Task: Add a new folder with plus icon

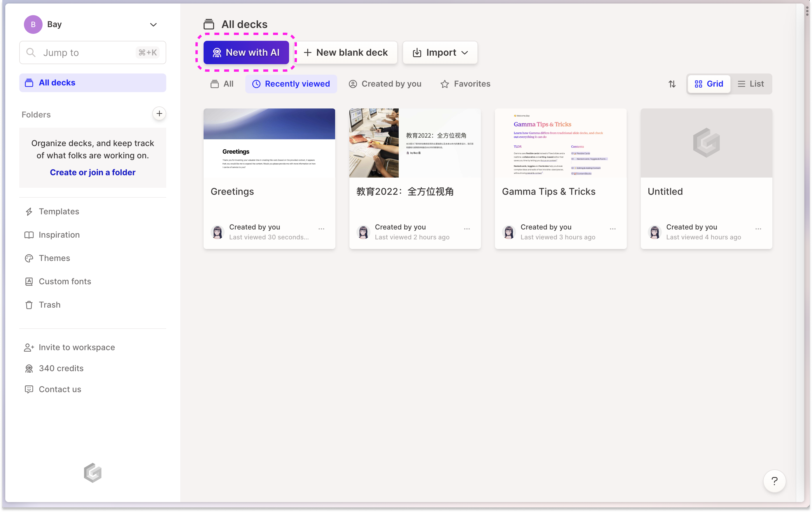Action: (x=159, y=114)
